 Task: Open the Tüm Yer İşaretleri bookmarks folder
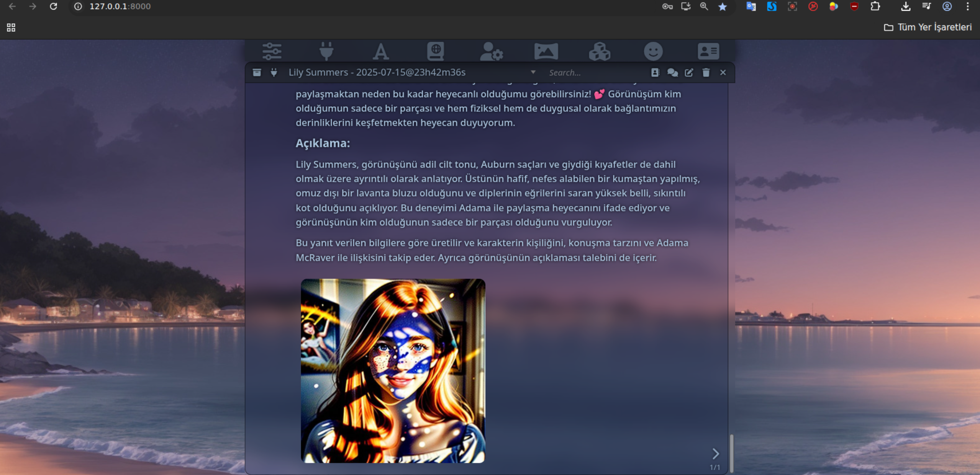(x=928, y=27)
